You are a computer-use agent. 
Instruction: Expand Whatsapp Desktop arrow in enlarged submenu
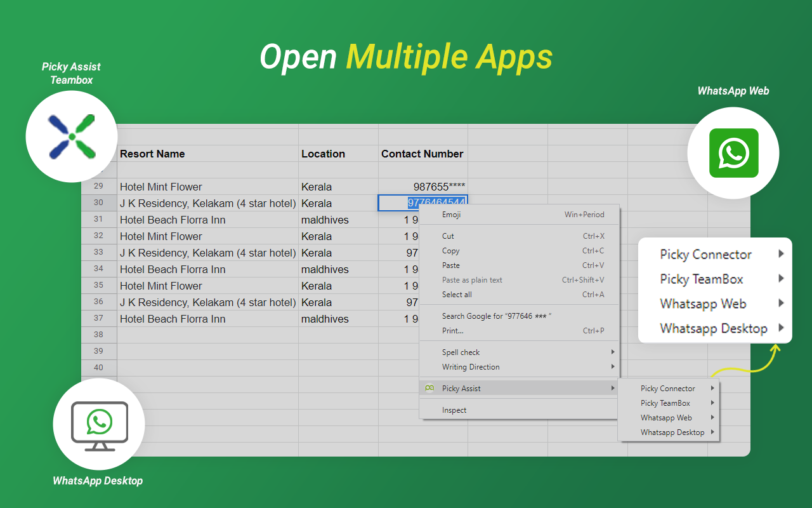[781, 328]
